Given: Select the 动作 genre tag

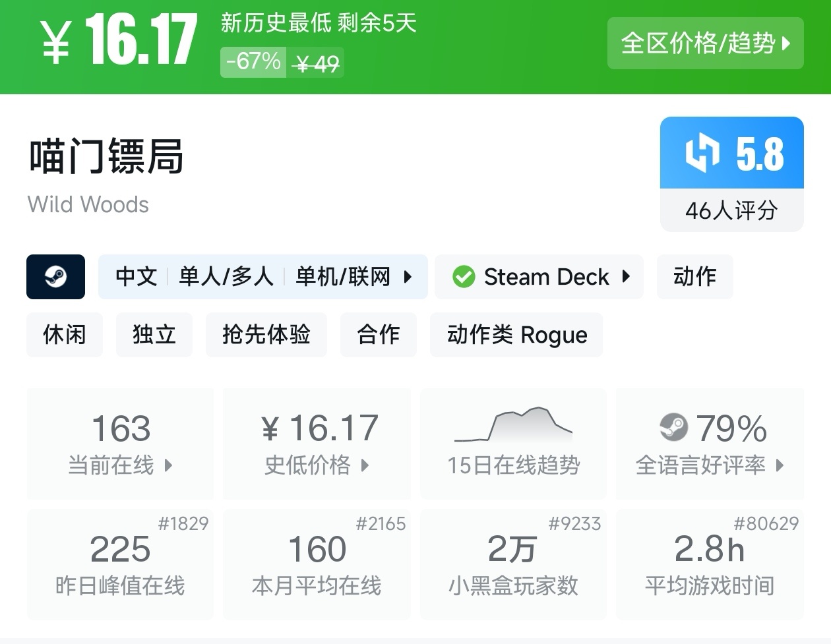Looking at the screenshot, I should [694, 277].
